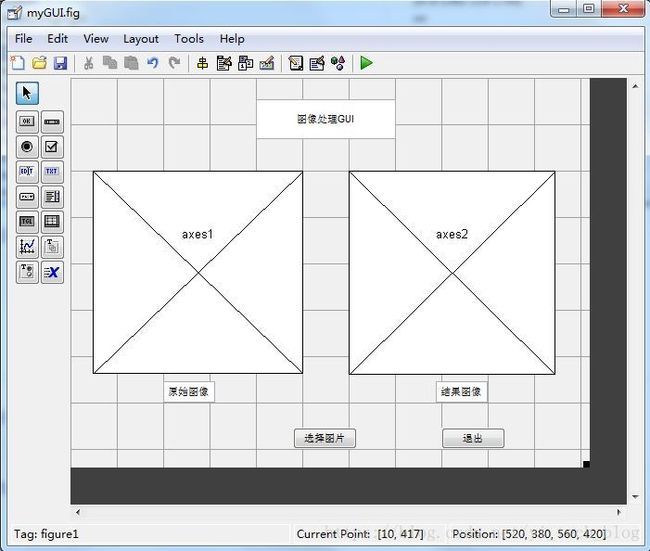Select the axes2 plot area

tap(452, 273)
